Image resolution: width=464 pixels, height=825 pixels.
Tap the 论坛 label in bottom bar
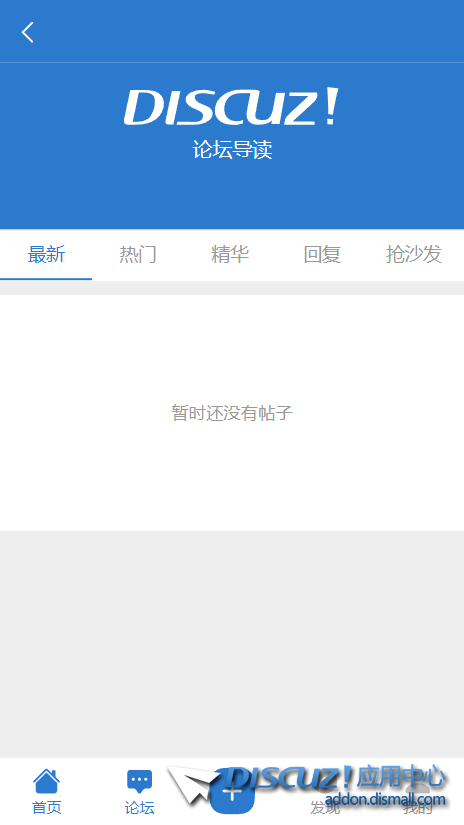(139, 807)
